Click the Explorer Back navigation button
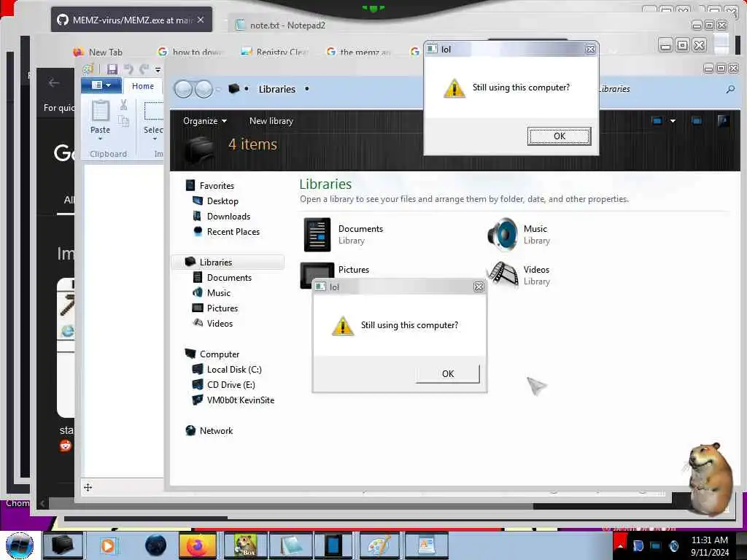The height and width of the screenshot is (560, 747). tap(183, 89)
